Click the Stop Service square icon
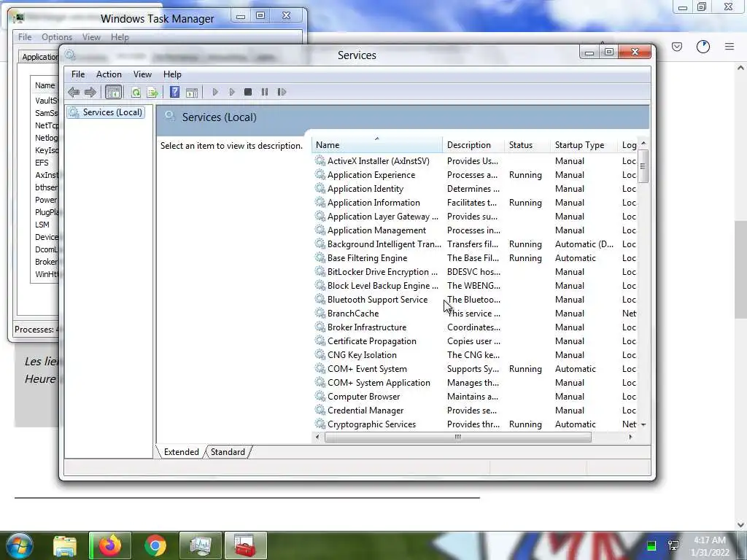 [248, 92]
